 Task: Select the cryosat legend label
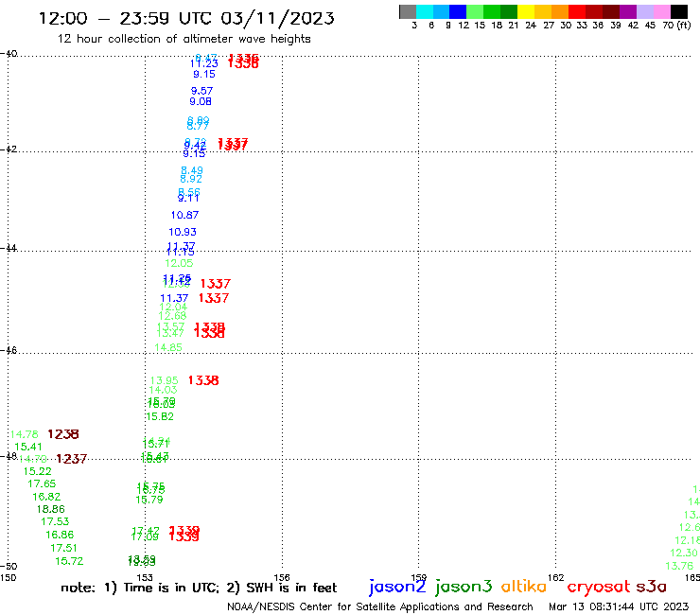tap(599, 587)
